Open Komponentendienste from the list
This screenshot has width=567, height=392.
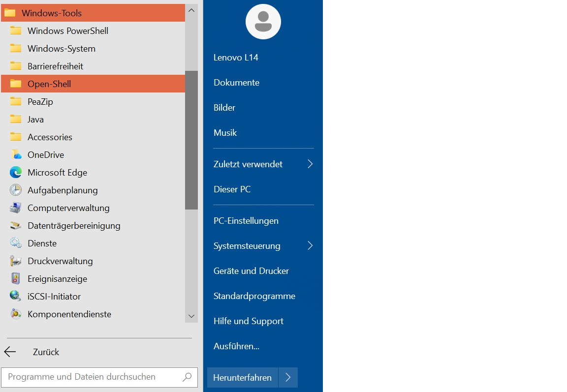point(93,314)
